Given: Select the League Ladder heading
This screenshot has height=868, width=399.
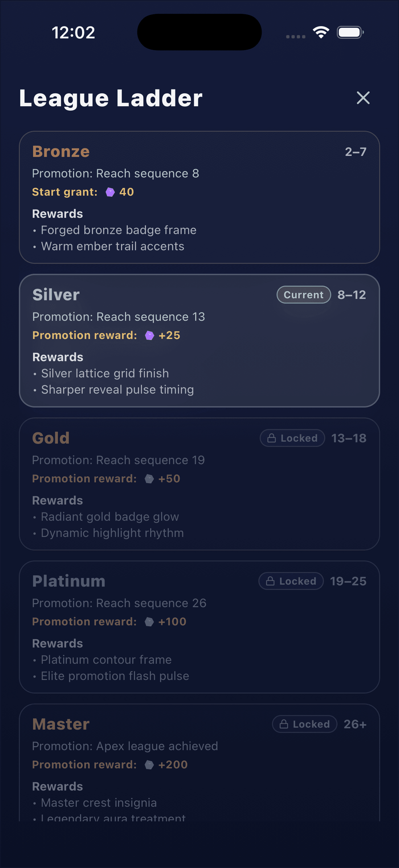Looking at the screenshot, I should (x=111, y=98).
